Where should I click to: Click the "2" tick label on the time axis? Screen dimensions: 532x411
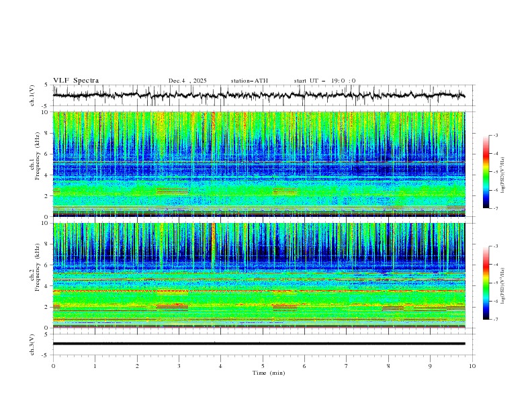137,366
